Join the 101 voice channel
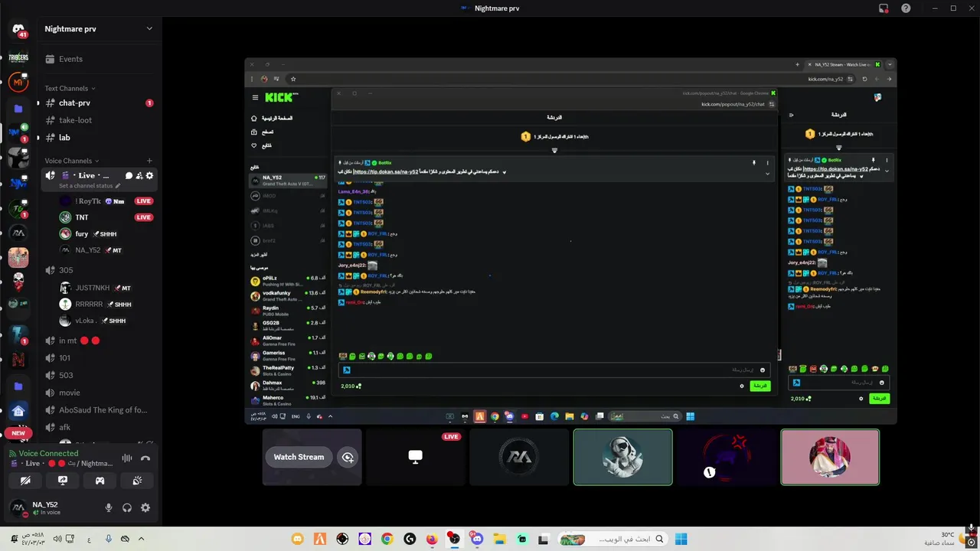This screenshot has height=551, width=980. (99, 358)
